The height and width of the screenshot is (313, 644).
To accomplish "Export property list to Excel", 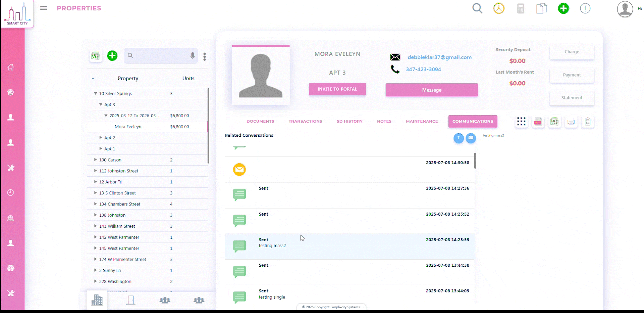I will pos(96,56).
